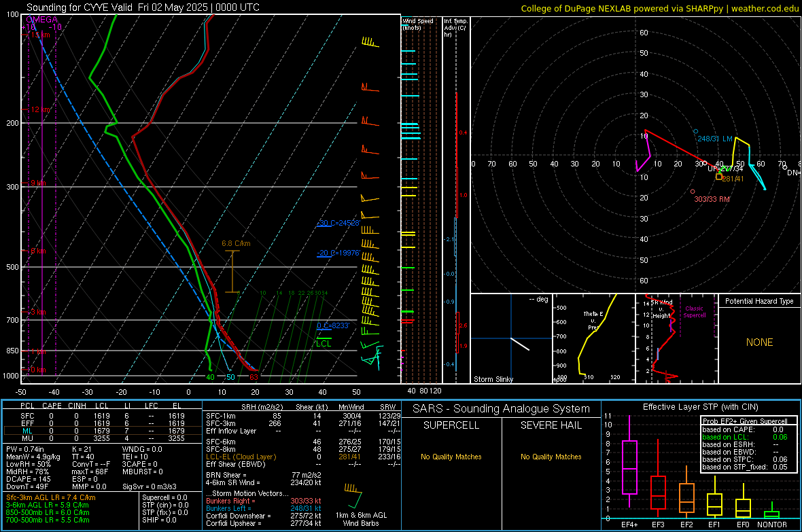This screenshot has width=802, height=532.
Task: Click the green LCL marker label
Action: point(324,344)
